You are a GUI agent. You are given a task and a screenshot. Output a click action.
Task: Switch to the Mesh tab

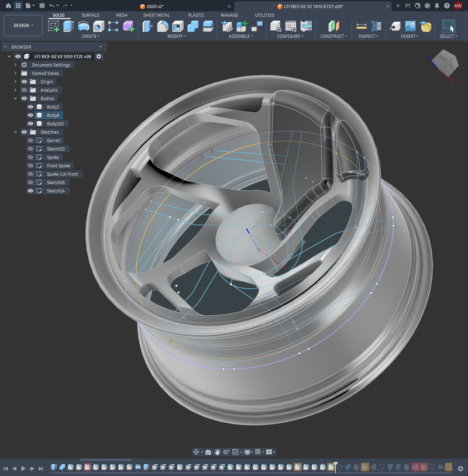pyautogui.click(x=122, y=15)
